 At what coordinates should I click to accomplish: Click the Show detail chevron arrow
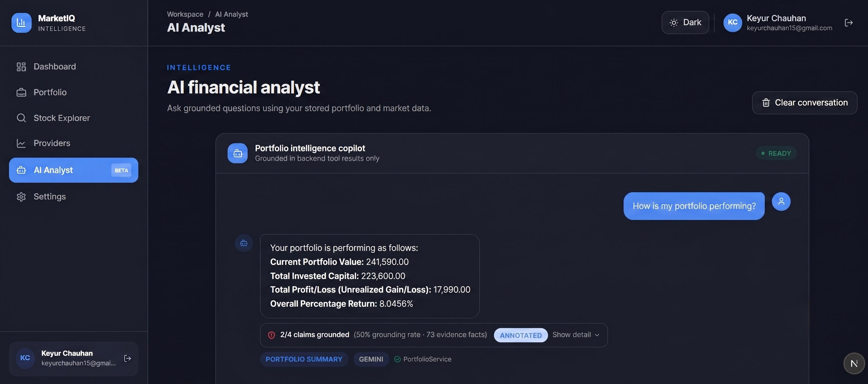click(597, 335)
